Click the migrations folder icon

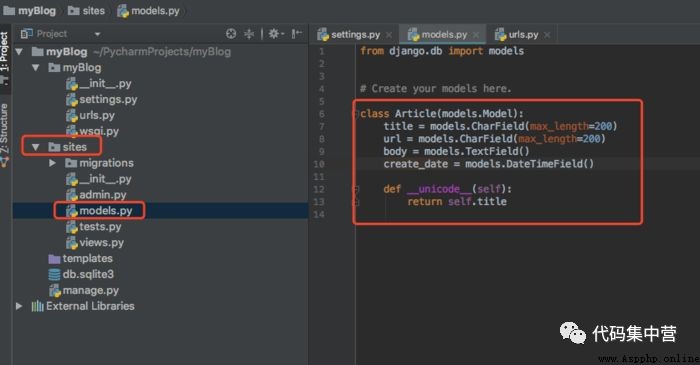tap(71, 163)
